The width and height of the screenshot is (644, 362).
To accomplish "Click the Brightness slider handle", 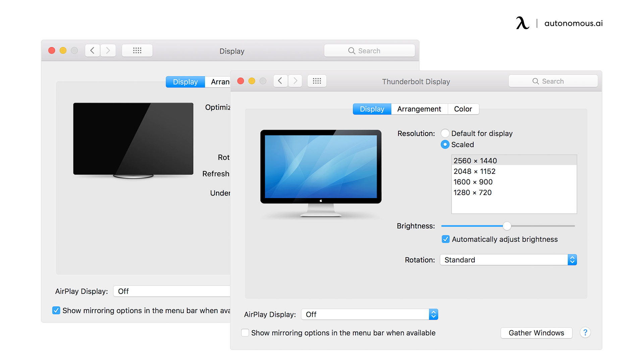I will pos(507,226).
